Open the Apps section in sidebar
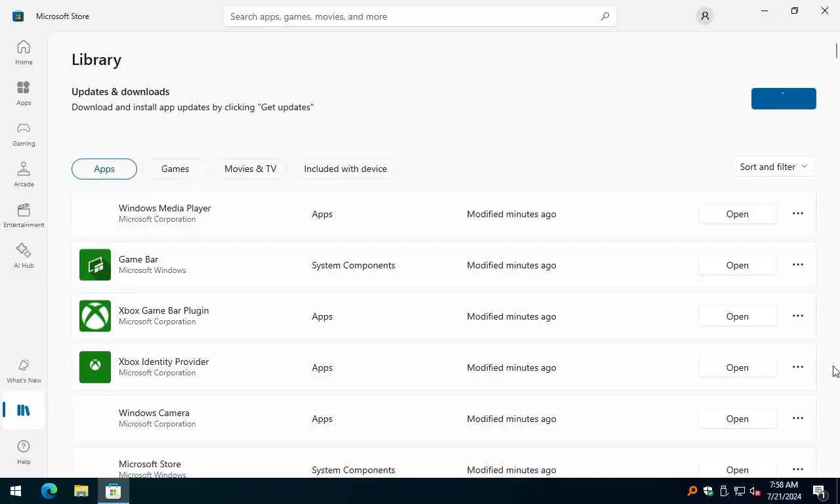Image resolution: width=840 pixels, height=504 pixels. [24, 93]
